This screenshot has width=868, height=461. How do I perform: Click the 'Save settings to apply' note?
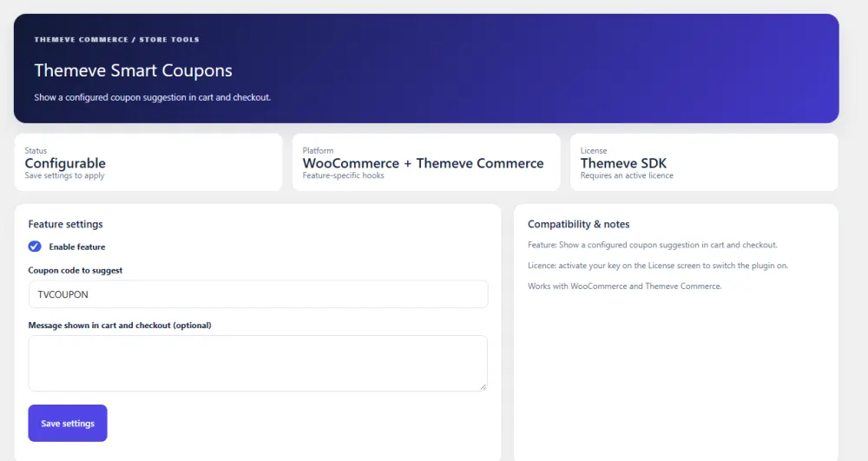click(x=64, y=175)
